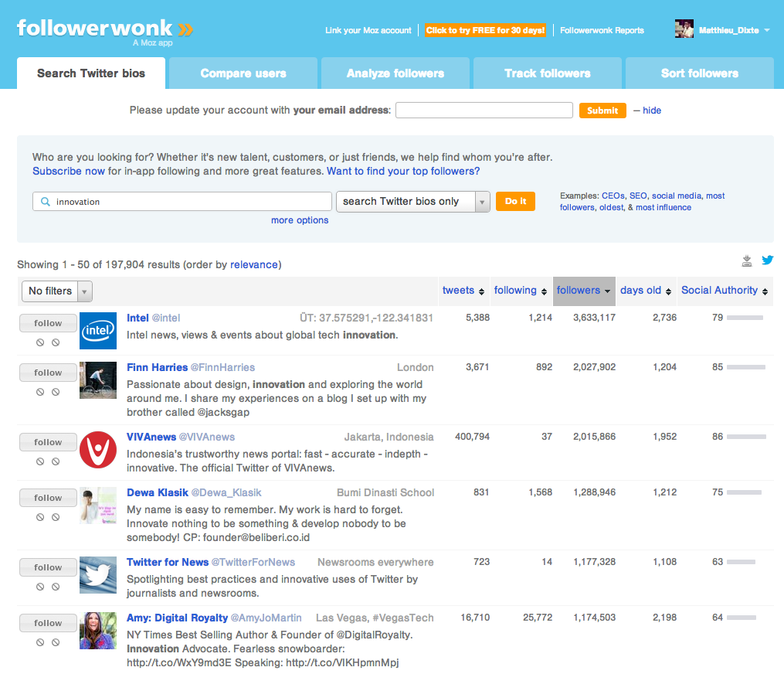Click the Twitter bird share icon
The width and height of the screenshot is (784, 674).
click(768, 260)
